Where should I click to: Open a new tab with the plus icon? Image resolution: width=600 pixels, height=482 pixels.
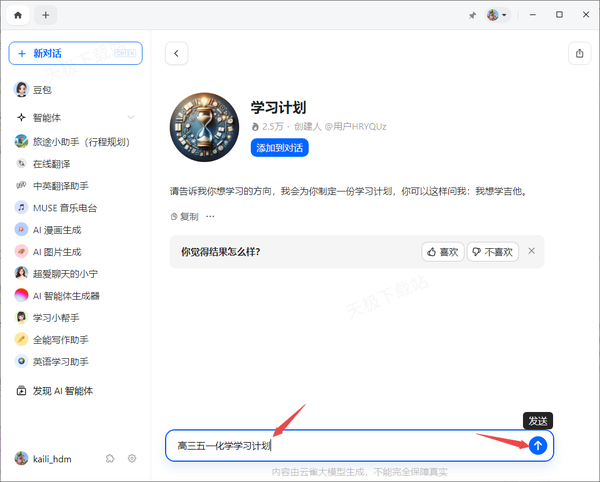coord(46,15)
